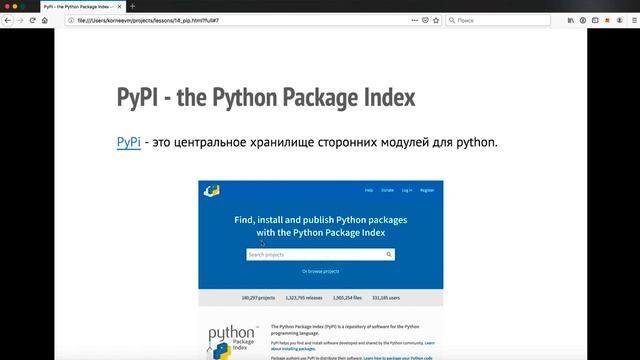Click Register in the PyPI screenshot header
Image resolution: width=640 pixels, height=360 pixels.
pyautogui.click(x=427, y=190)
